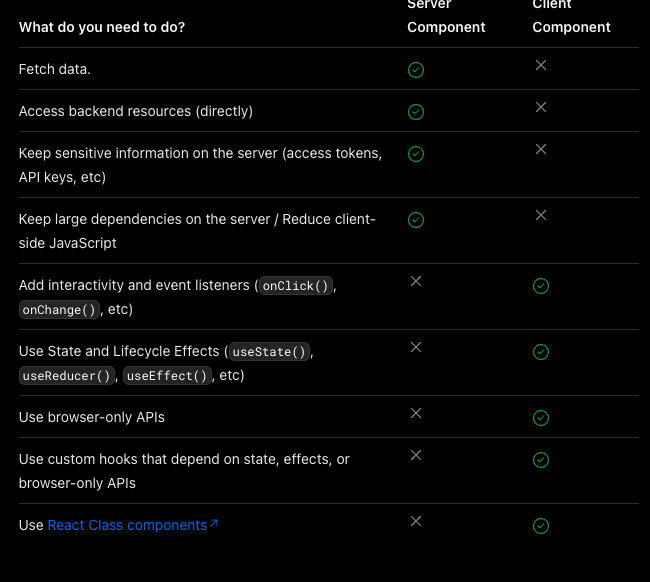The image size is (650, 582).
Task: Click Client cross icon for Keep large dependencies
Action: click(x=541, y=215)
